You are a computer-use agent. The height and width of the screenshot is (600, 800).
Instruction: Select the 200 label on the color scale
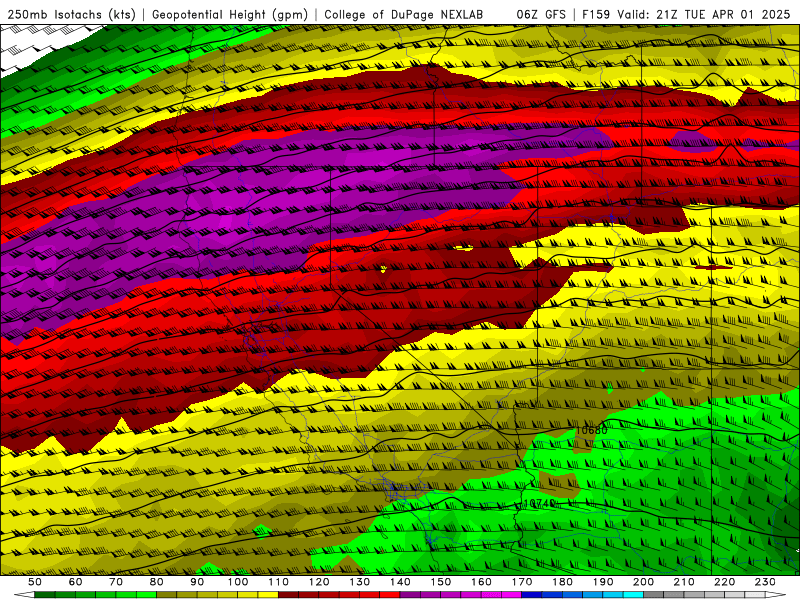643,582
